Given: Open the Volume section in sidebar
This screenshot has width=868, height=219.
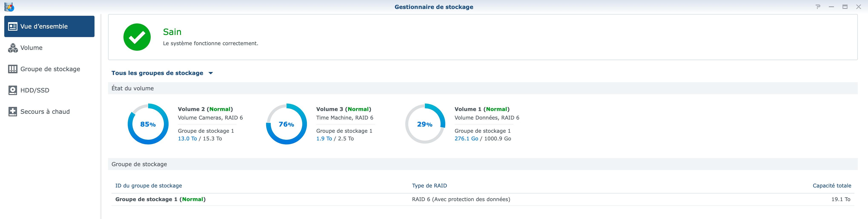Looking at the screenshot, I should (x=31, y=48).
